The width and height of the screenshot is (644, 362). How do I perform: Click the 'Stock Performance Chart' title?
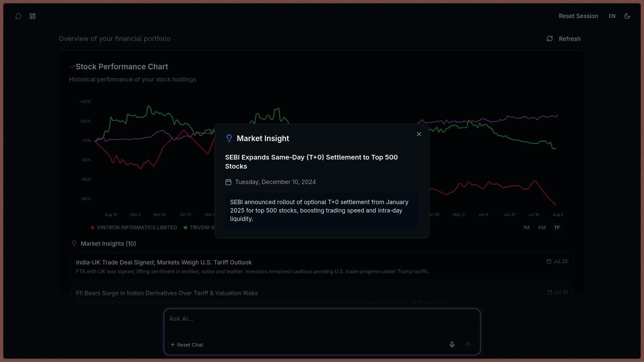click(x=122, y=67)
